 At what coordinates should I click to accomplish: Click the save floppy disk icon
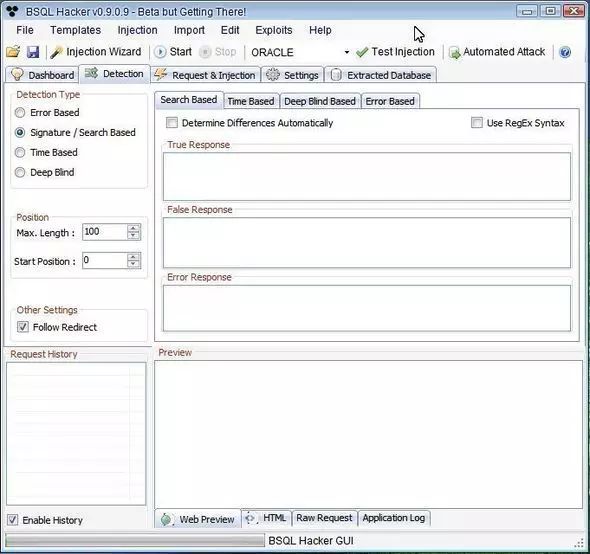pos(33,52)
